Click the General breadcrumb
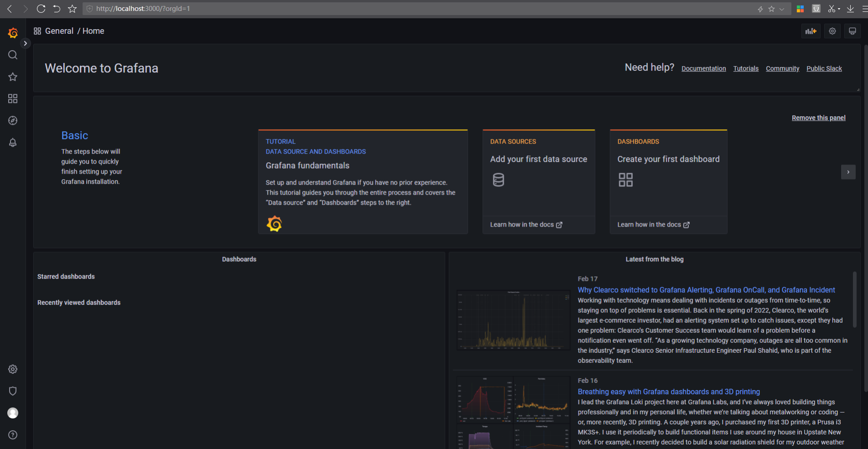 click(59, 31)
